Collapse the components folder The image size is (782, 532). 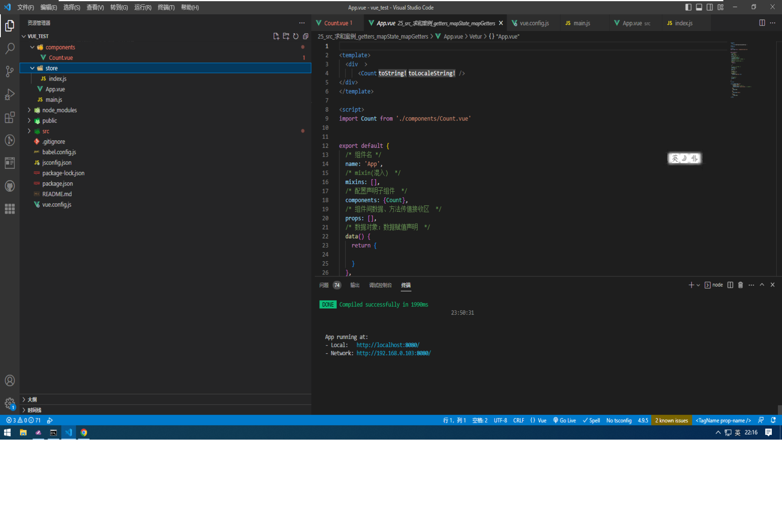click(32, 47)
